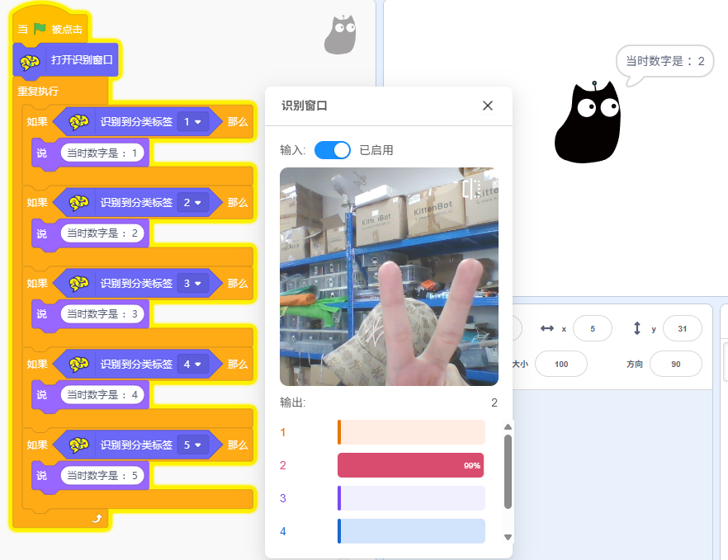
Task: Click the 重复执行 forever block label
Action: tap(38, 91)
